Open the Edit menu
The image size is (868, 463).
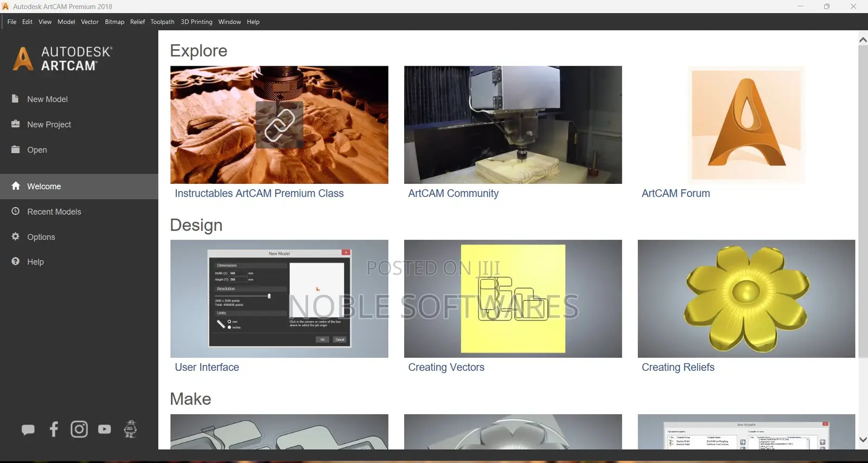point(27,22)
